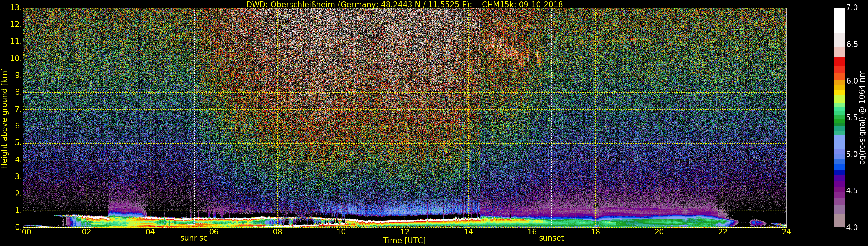Pick the yellow band on the colorbar
Viewport: 868px width, 246px height.
840,92
